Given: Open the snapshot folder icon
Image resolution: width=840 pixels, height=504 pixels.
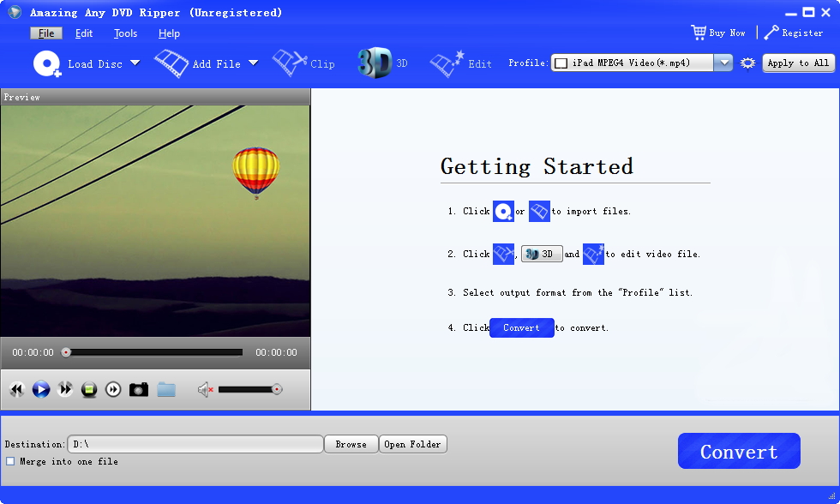Looking at the screenshot, I should [166, 389].
